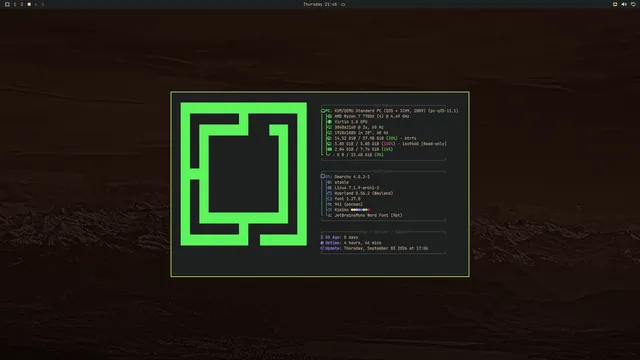Switch to workspace 5
640x360 pixels.
[x=42, y=4]
